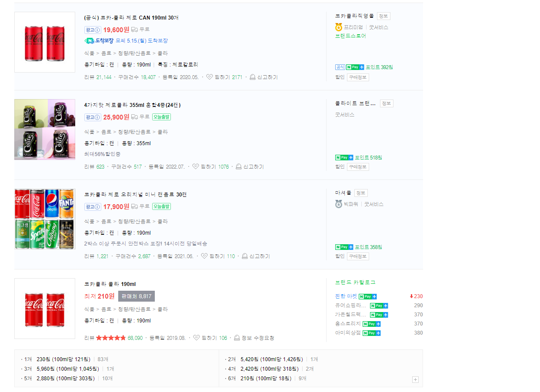Screen dimensions: 540x392
Task: Click 신고하기 siren icon on 코카-콜라 제로 CAN listing
Action: (253, 77)
